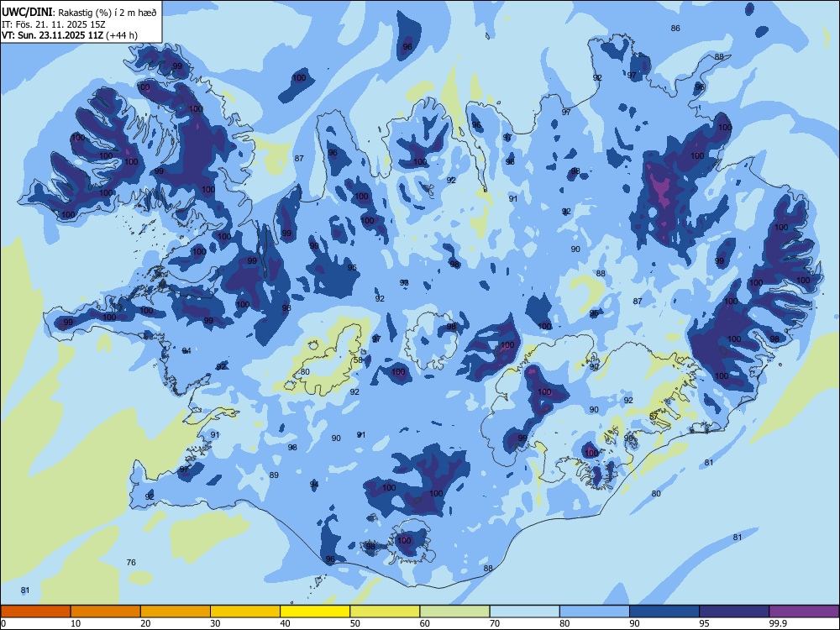Click the legend tick label '70'
840x630 pixels.
pos(495,623)
